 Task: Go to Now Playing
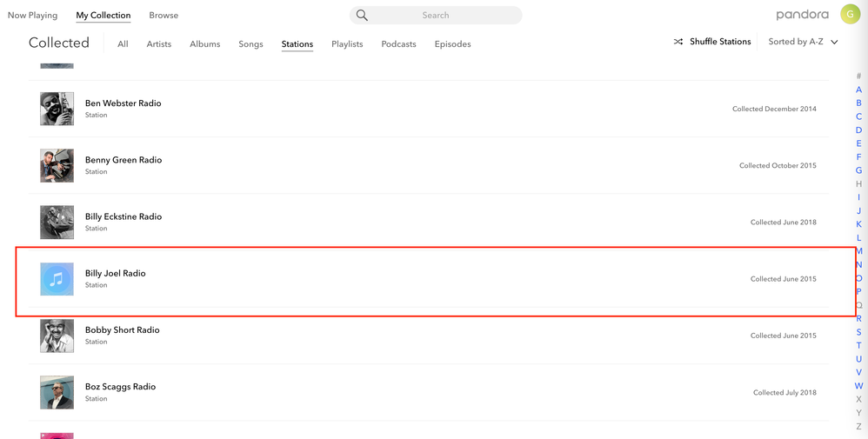click(x=32, y=16)
